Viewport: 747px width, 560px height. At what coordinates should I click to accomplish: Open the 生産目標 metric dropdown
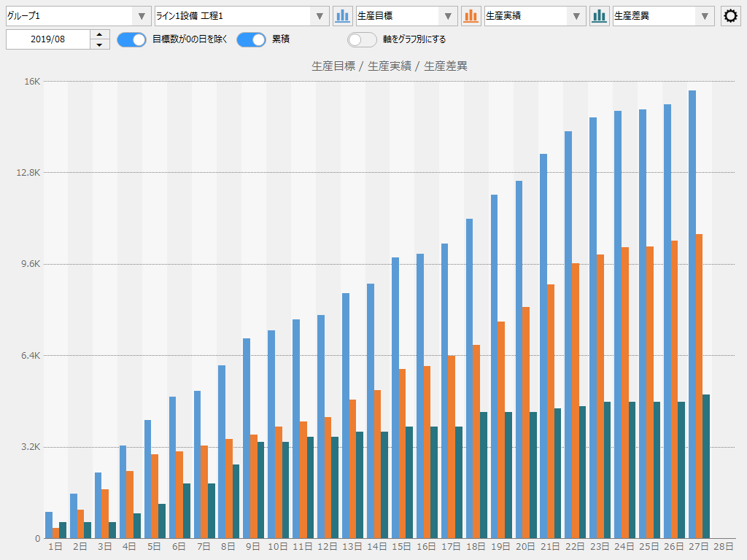coord(447,15)
